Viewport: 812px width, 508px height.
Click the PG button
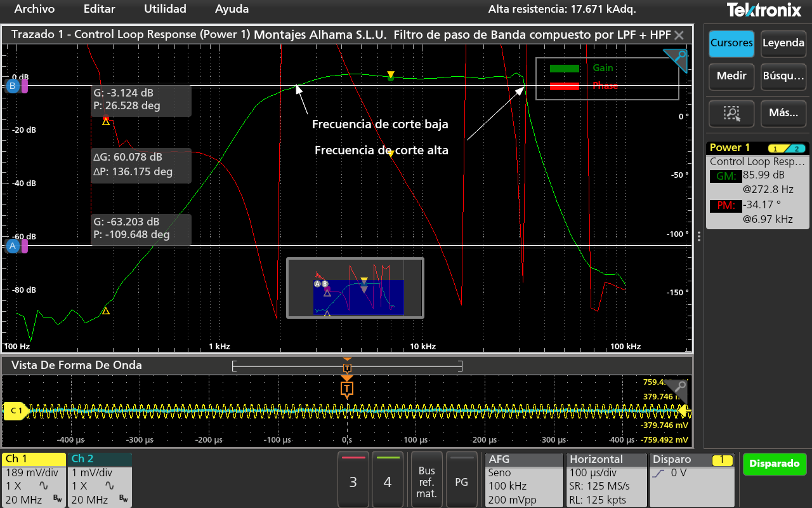click(x=462, y=479)
